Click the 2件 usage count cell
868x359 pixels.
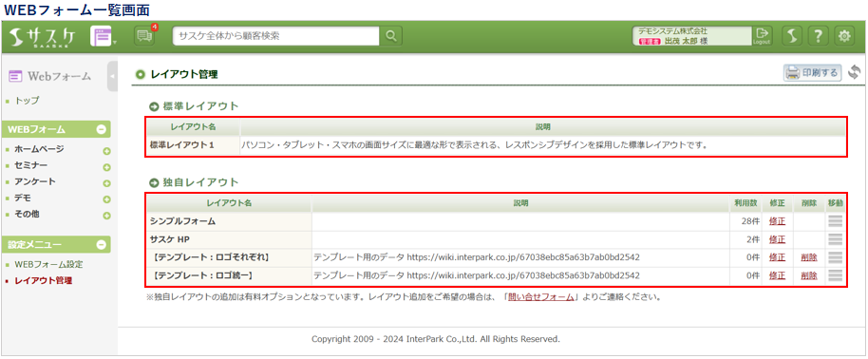coord(752,239)
